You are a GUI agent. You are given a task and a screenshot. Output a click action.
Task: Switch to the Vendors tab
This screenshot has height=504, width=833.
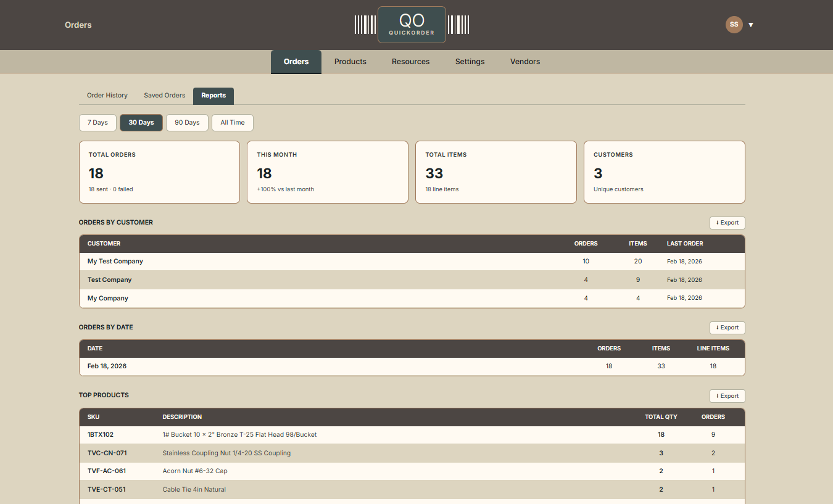[x=524, y=62]
